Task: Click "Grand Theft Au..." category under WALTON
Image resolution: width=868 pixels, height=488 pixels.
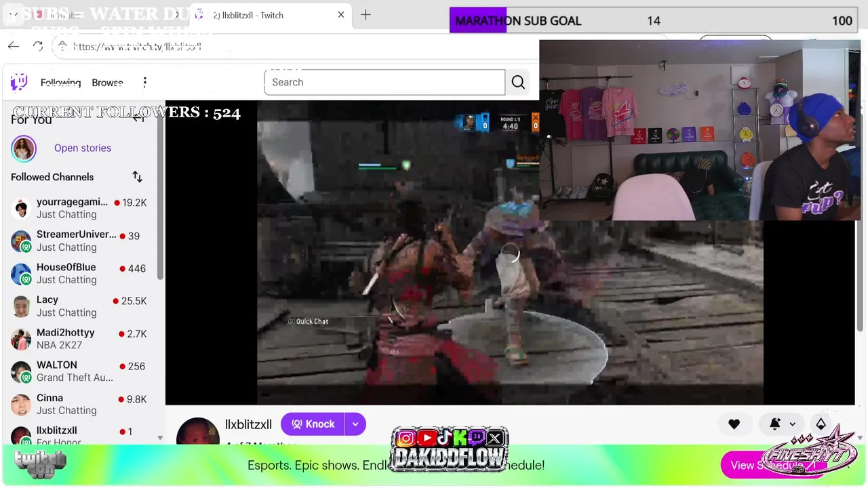Action: tap(75, 378)
